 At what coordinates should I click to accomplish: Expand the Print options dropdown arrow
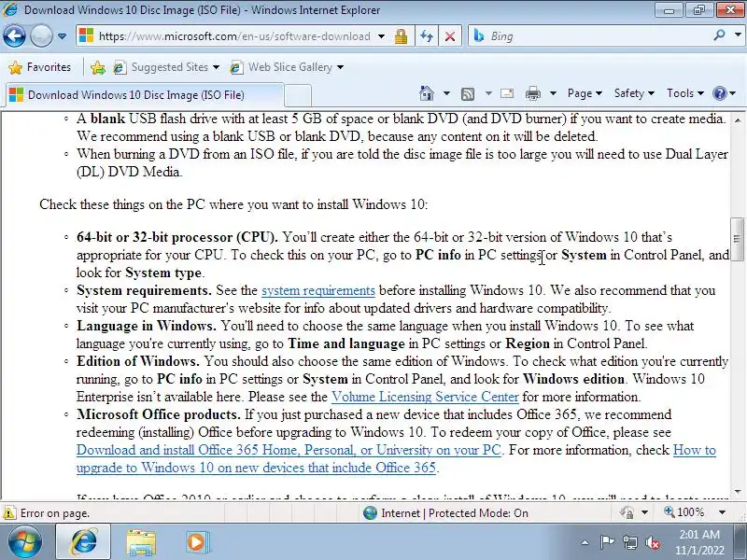pos(553,93)
